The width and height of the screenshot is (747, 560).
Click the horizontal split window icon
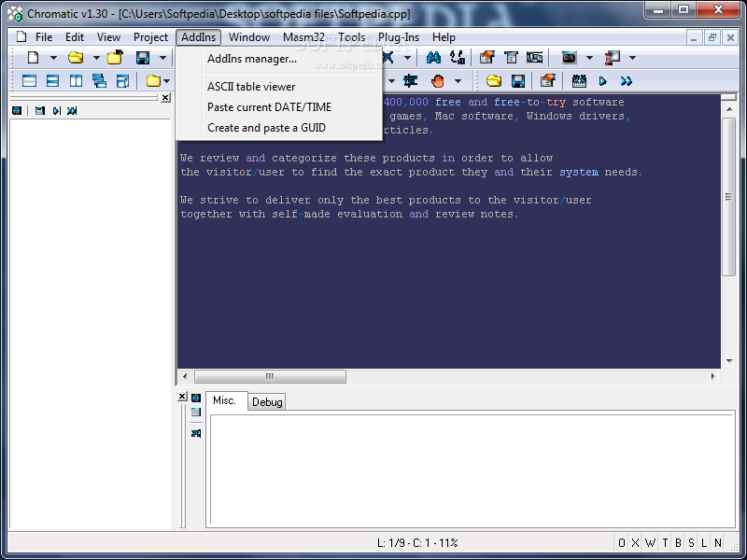coord(52,81)
